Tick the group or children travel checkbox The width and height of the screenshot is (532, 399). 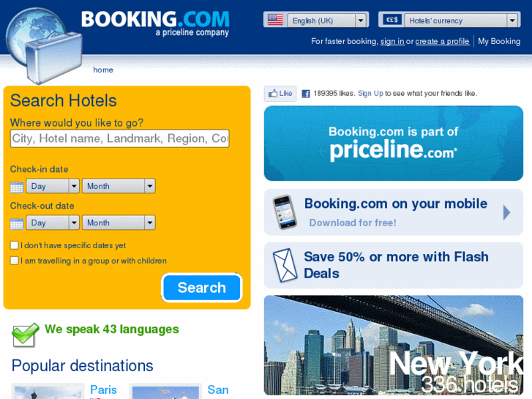14,261
